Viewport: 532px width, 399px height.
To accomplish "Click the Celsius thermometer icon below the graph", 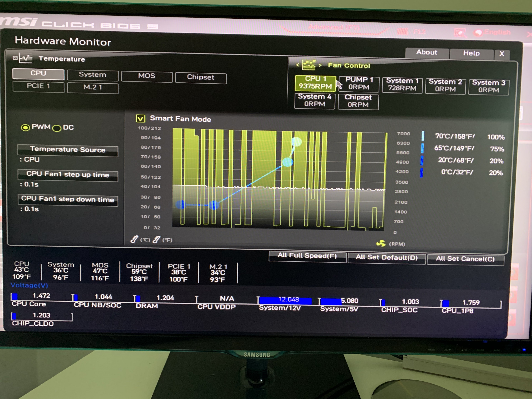I will 134,239.
